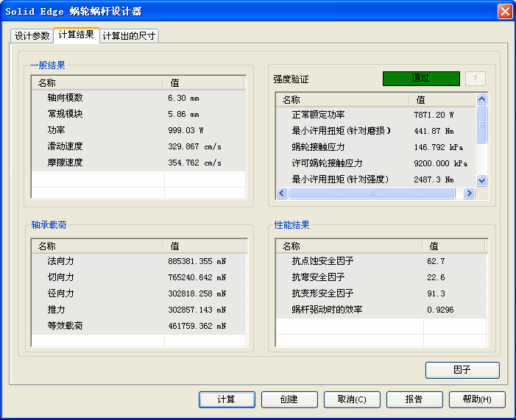Image resolution: width=516 pixels, height=420 pixels.
Task: Click the 计算 button
Action: (227, 399)
